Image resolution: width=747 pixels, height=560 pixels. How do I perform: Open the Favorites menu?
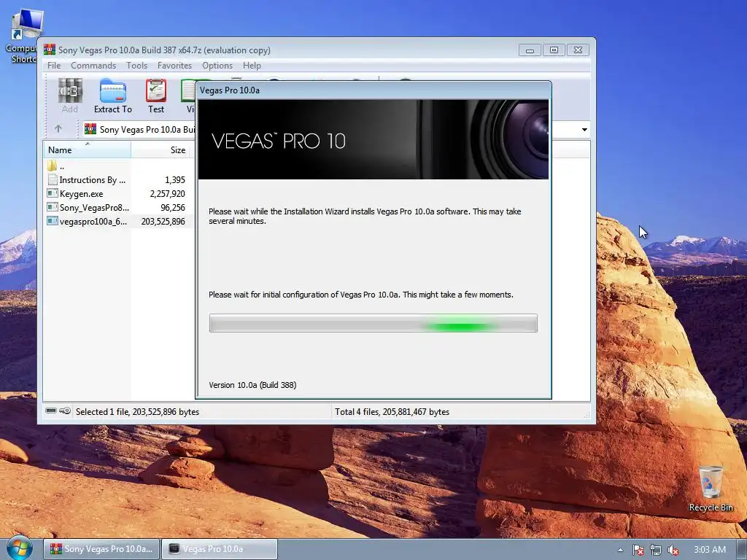click(x=174, y=66)
